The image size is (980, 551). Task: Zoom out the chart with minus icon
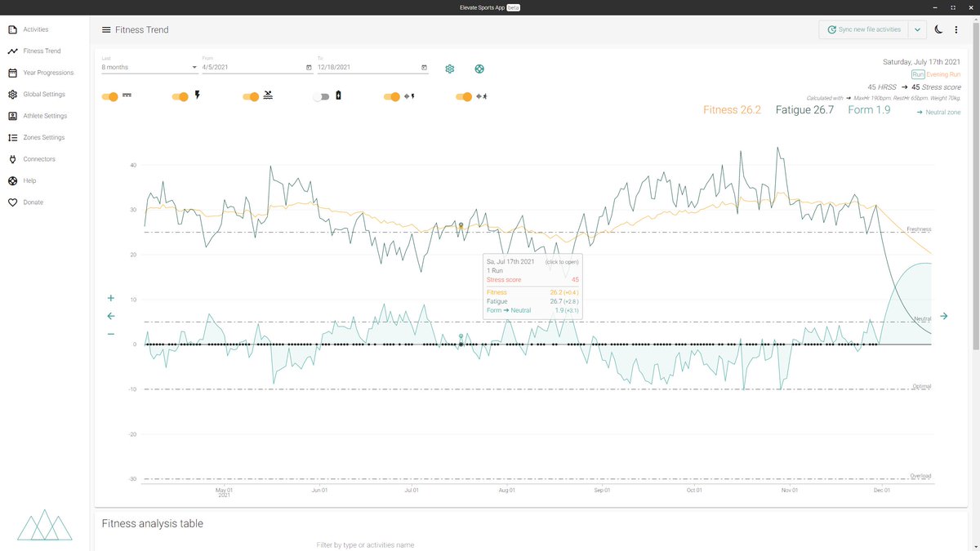point(111,334)
